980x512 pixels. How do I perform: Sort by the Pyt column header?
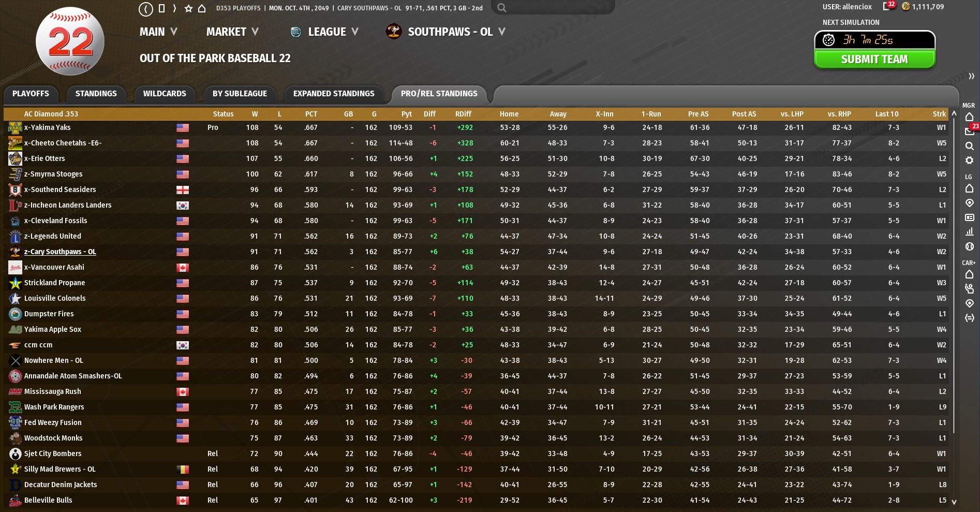point(407,114)
